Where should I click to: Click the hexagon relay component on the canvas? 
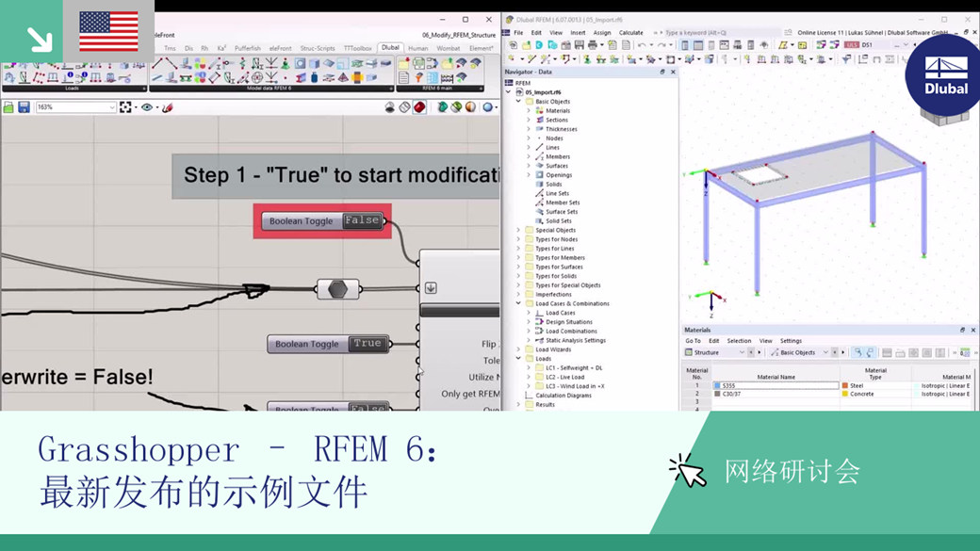[x=338, y=288]
